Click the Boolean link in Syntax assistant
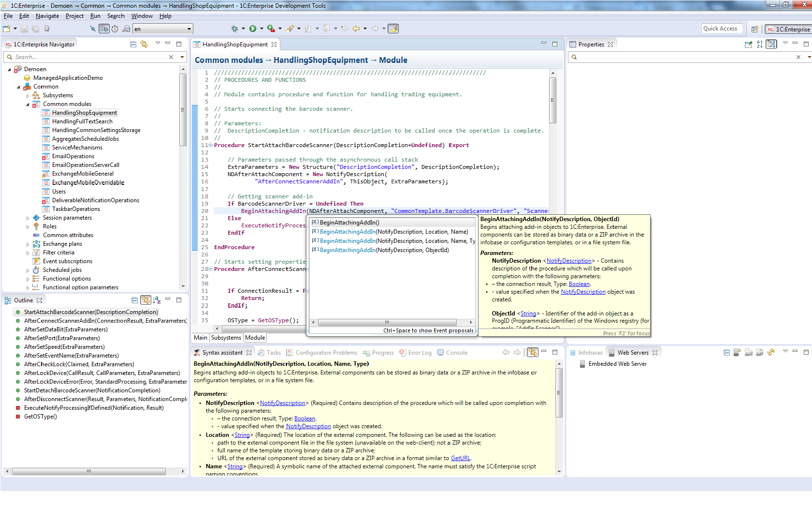Screen dimensions: 812x508 click(x=304, y=418)
